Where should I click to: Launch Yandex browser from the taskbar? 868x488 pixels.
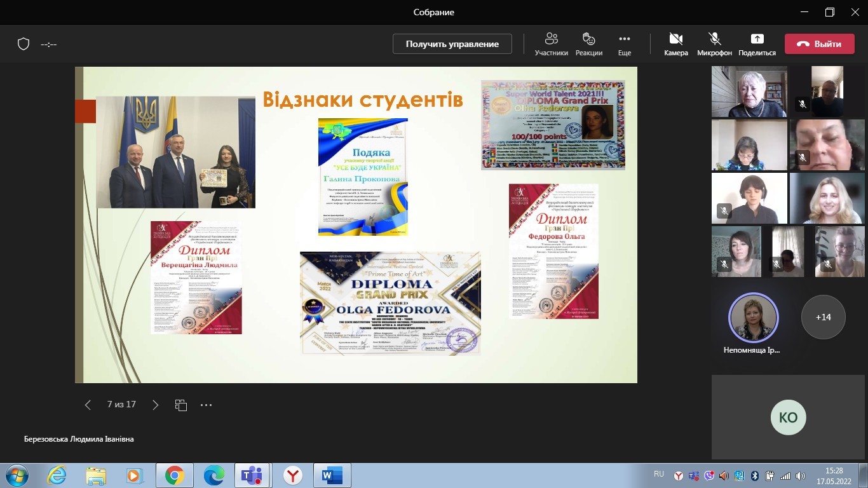pyautogui.click(x=292, y=475)
